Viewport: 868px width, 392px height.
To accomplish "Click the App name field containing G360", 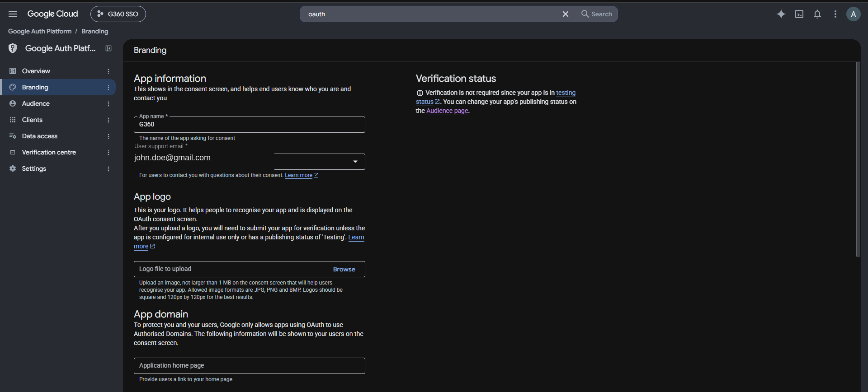I will pos(249,125).
